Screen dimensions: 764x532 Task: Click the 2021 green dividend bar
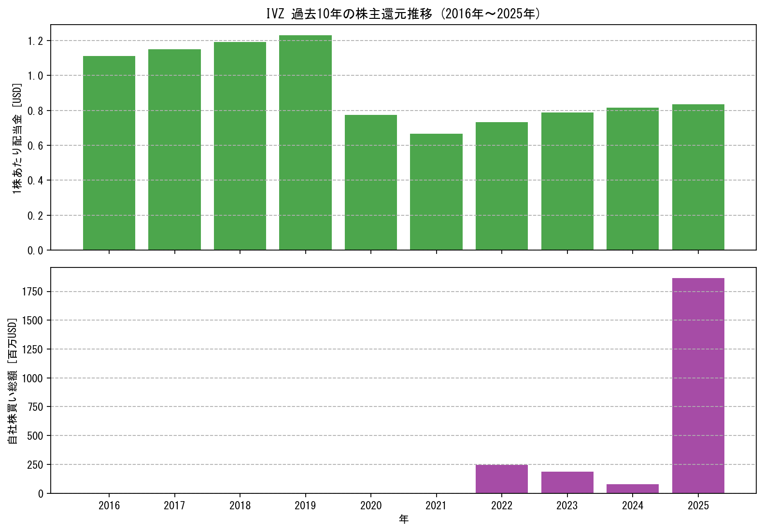pyautogui.click(x=436, y=192)
